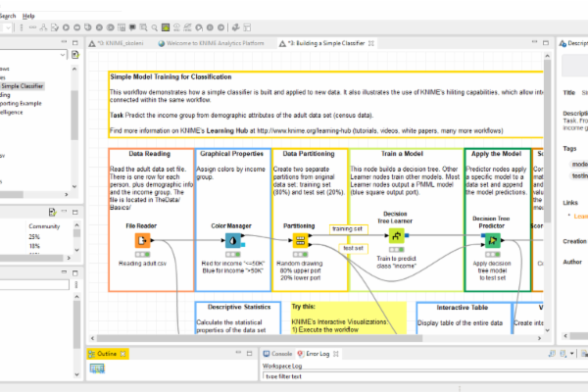Image resolution: width=588 pixels, height=392 pixels.
Task: Click the Decision Tree Predictor node
Action: pos(492,241)
